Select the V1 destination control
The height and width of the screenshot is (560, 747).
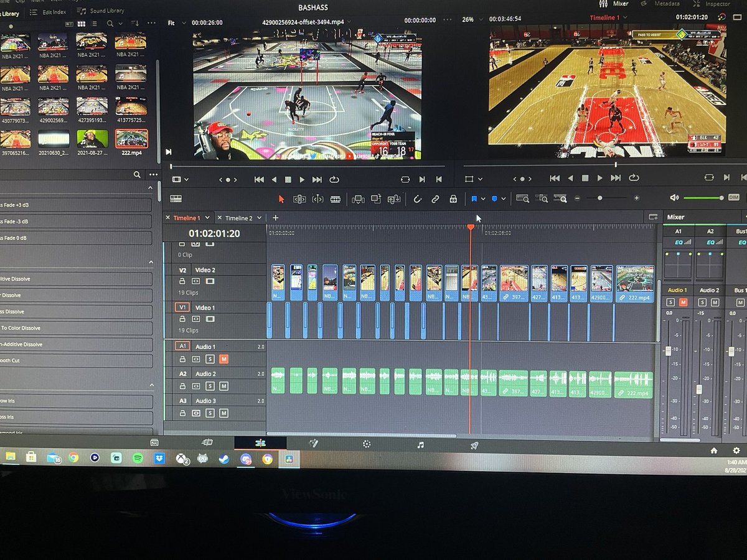182,307
